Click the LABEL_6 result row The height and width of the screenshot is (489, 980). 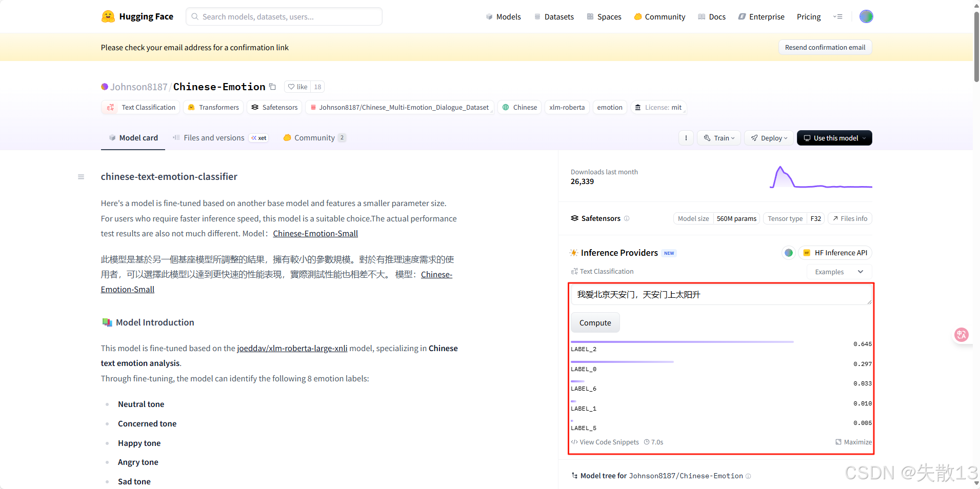pos(722,385)
